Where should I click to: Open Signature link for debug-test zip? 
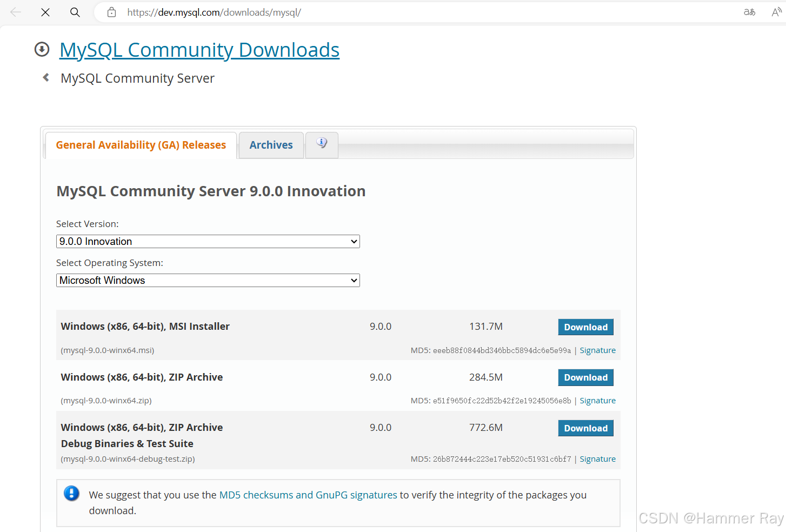click(597, 459)
